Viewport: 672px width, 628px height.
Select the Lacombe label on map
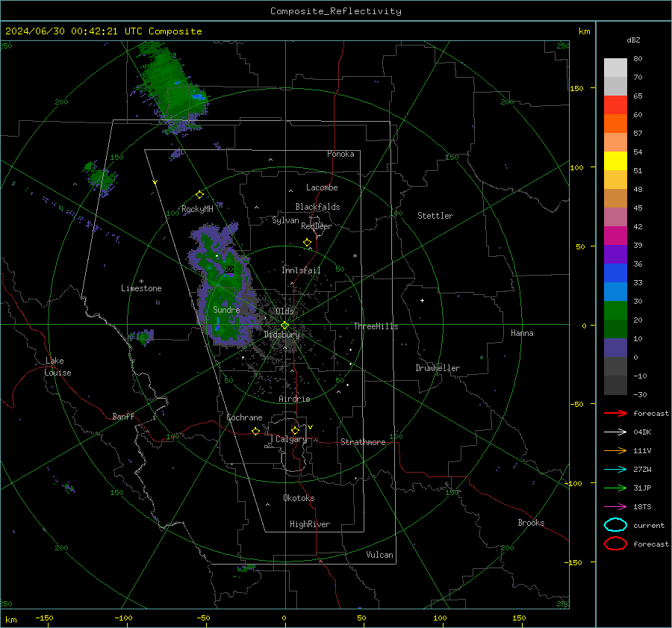pyautogui.click(x=322, y=187)
